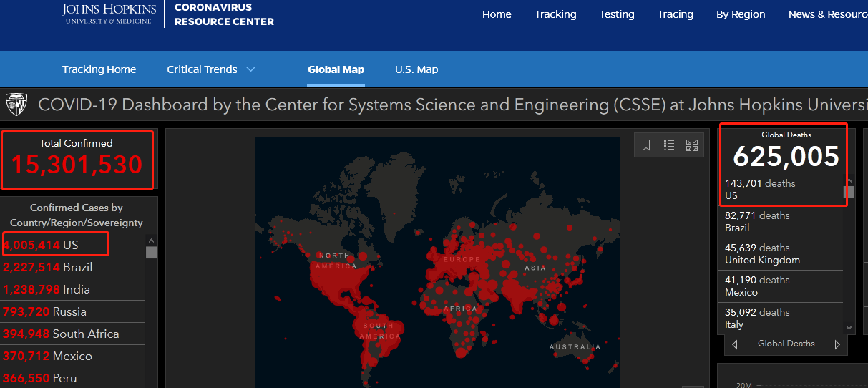
Task: Click the deaths list scrollbar thumb
Action: coord(849,192)
